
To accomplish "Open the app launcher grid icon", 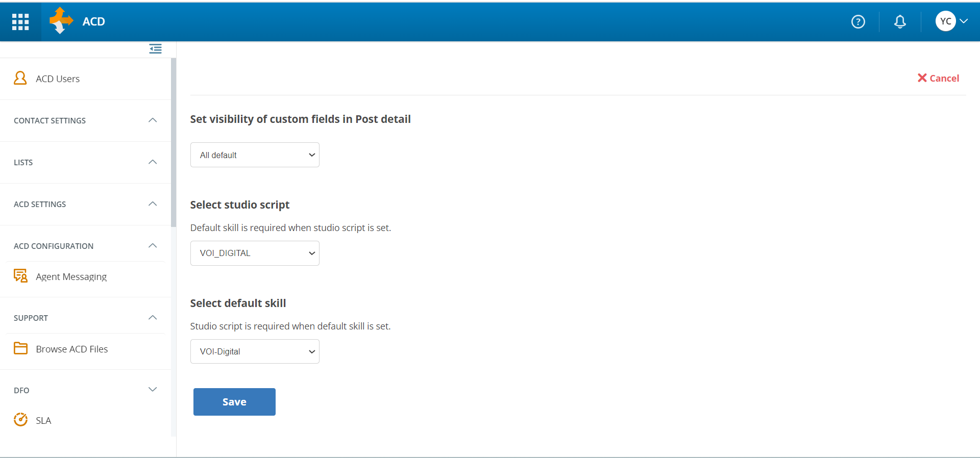I will coord(20,21).
